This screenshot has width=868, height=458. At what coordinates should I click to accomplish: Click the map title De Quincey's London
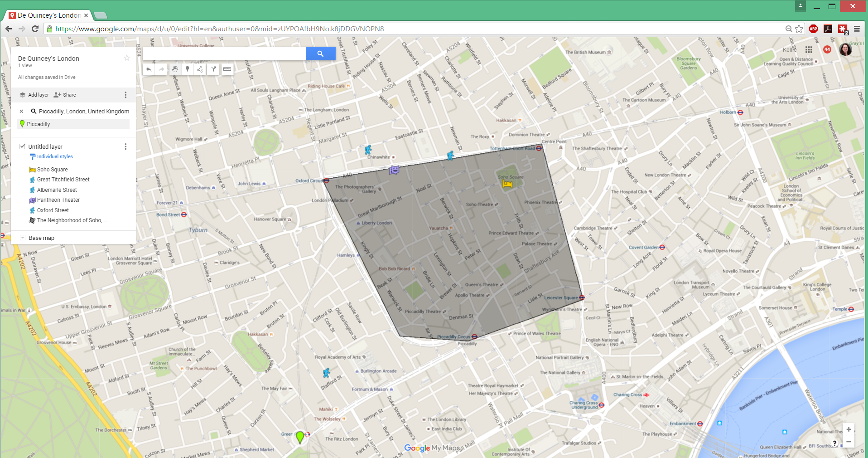(48, 58)
